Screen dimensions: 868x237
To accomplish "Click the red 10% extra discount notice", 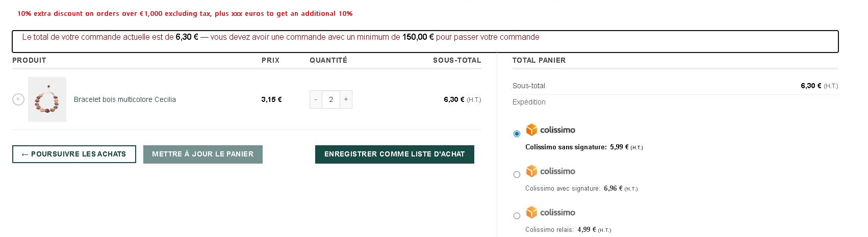I will click(185, 14).
